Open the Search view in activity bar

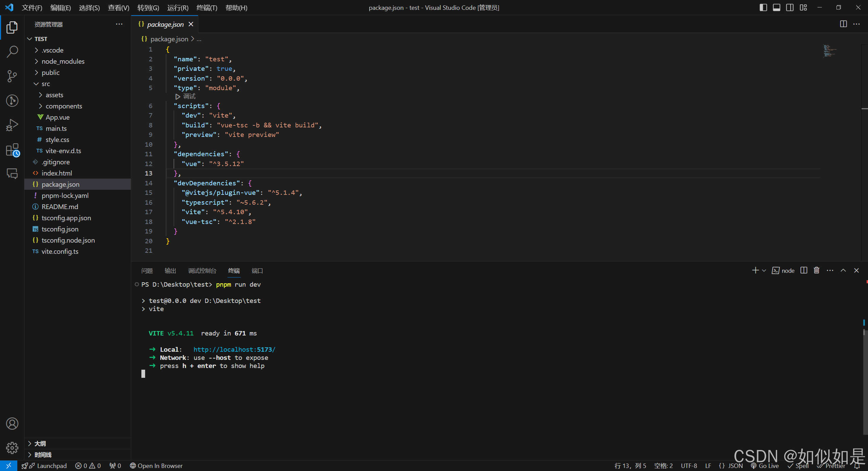pos(12,52)
